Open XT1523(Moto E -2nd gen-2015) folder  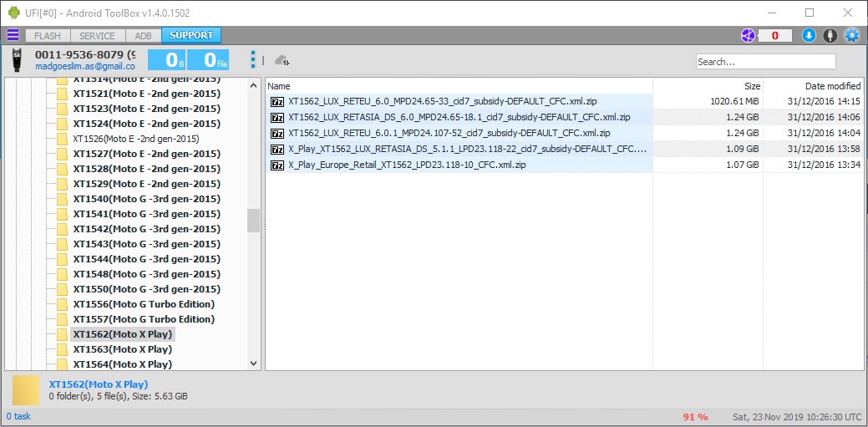(146, 109)
